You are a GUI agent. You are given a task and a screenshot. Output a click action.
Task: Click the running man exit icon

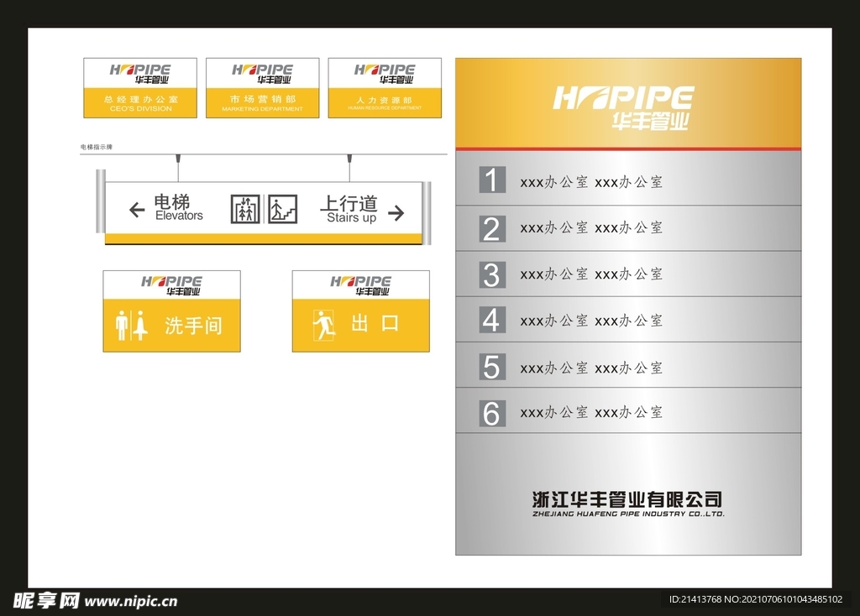323,325
